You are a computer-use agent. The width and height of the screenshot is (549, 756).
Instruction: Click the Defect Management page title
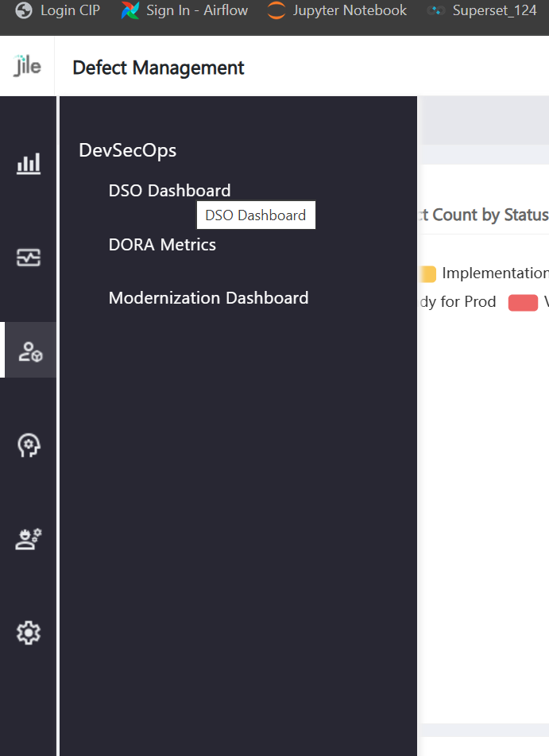[x=158, y=68]
